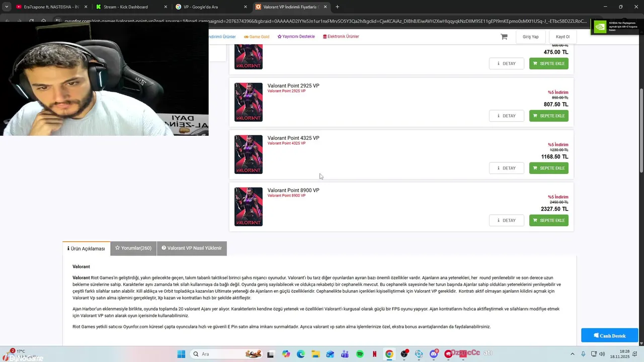
Task: Open volume control in system tray
Action: [x=602, y=354]
